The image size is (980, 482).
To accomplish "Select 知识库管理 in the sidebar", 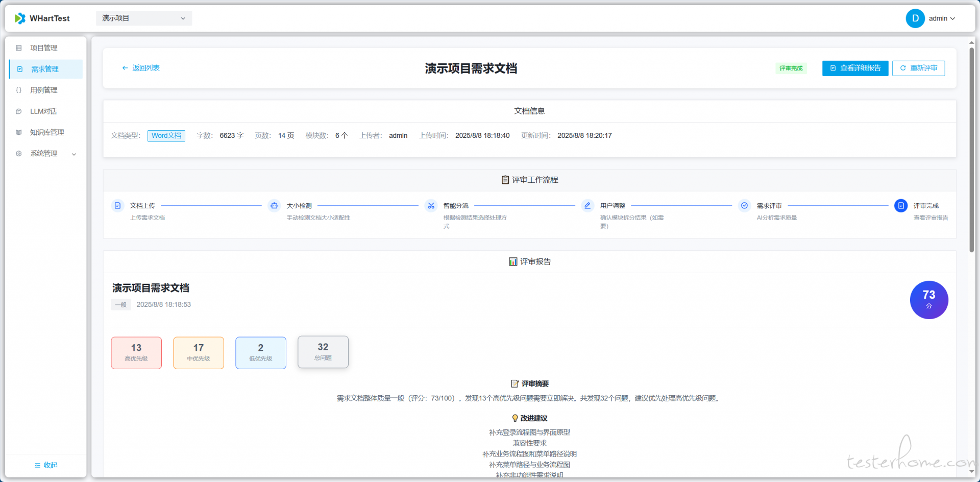I will point(47,133).
